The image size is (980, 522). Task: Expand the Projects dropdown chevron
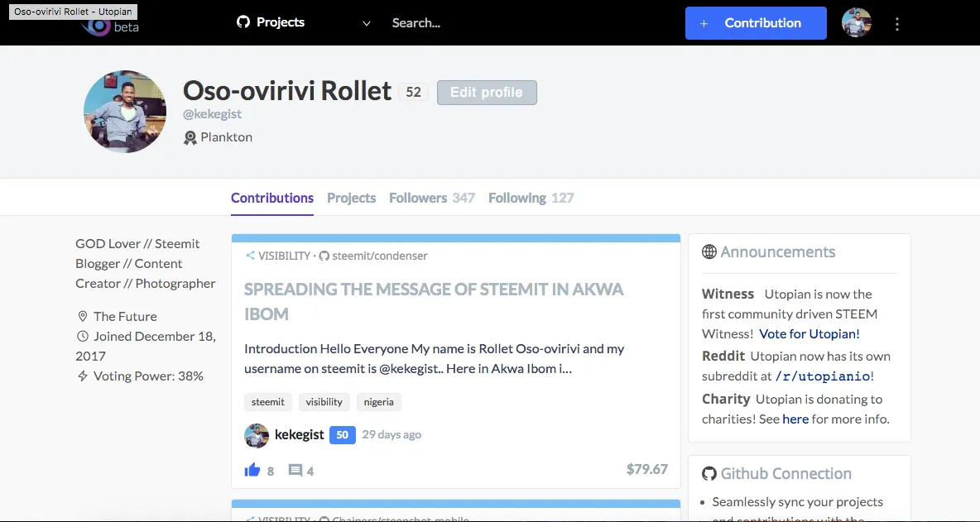367,23
